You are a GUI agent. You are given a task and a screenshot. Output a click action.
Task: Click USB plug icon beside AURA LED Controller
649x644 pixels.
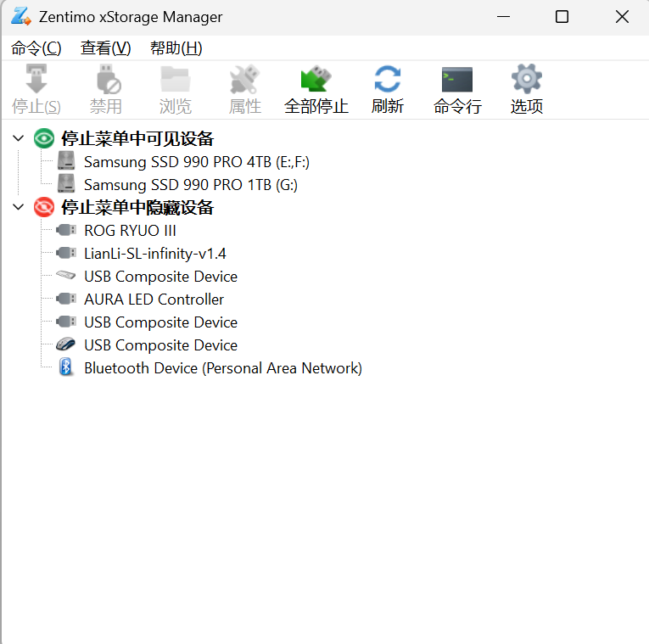point(66,299)
